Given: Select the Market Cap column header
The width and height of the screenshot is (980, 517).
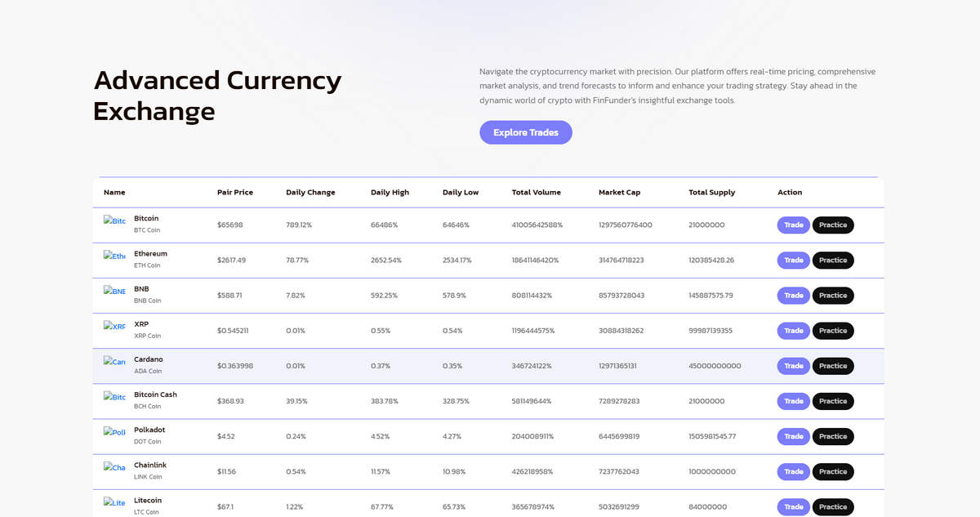Looking at the screenshot, I should pyautogui.click(x=619, y=193).
